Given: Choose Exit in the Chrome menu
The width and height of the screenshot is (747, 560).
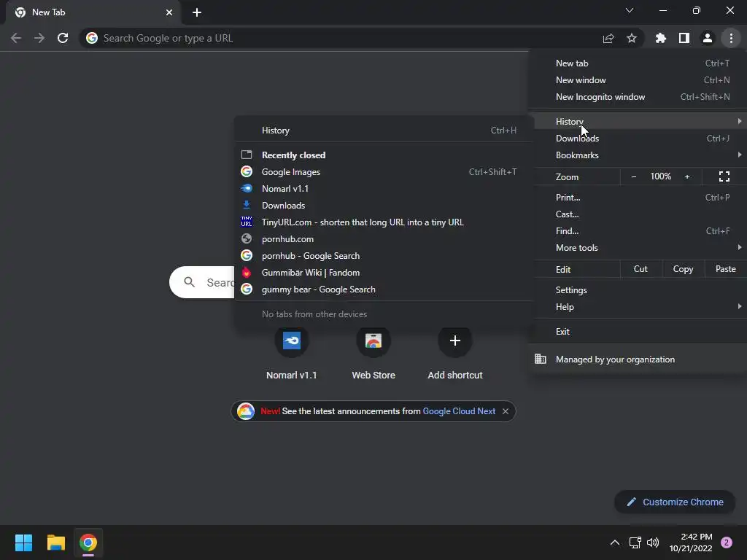Looking at the screenshot, I should click(x=638, y=332).
